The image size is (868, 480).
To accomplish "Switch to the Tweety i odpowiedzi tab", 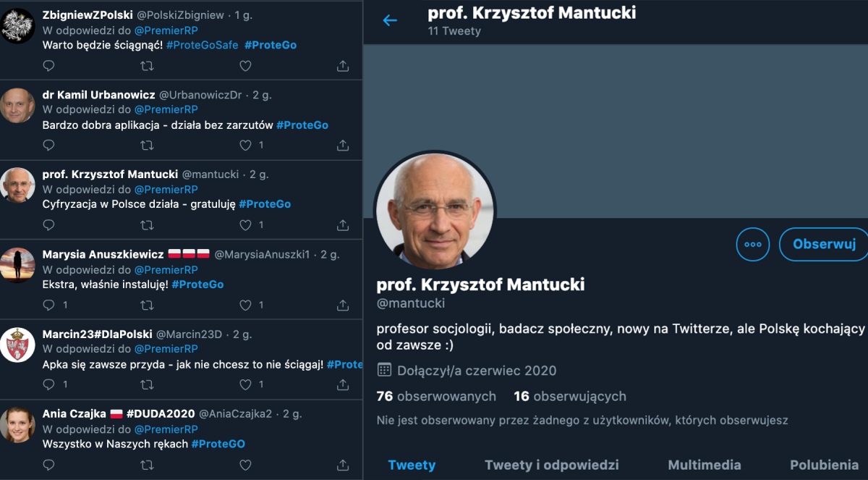I will pos(551,465).
